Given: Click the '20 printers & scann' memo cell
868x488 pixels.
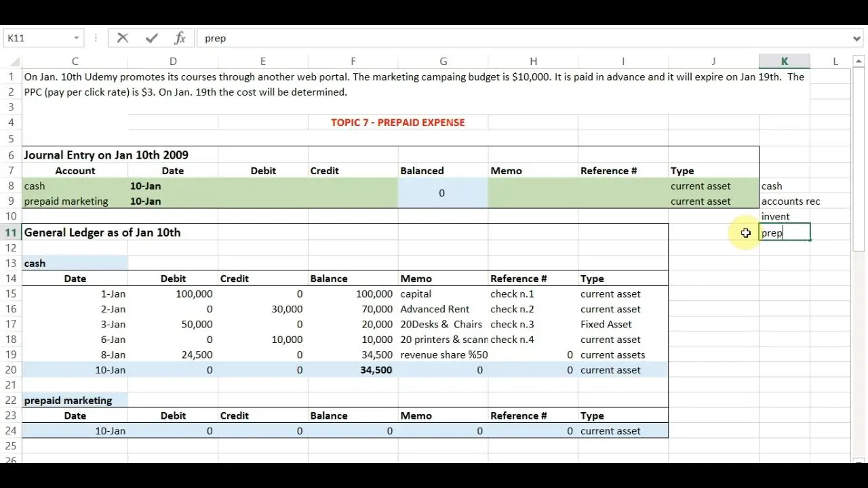Looking at the screenshot, I should (x=443, y=340).
